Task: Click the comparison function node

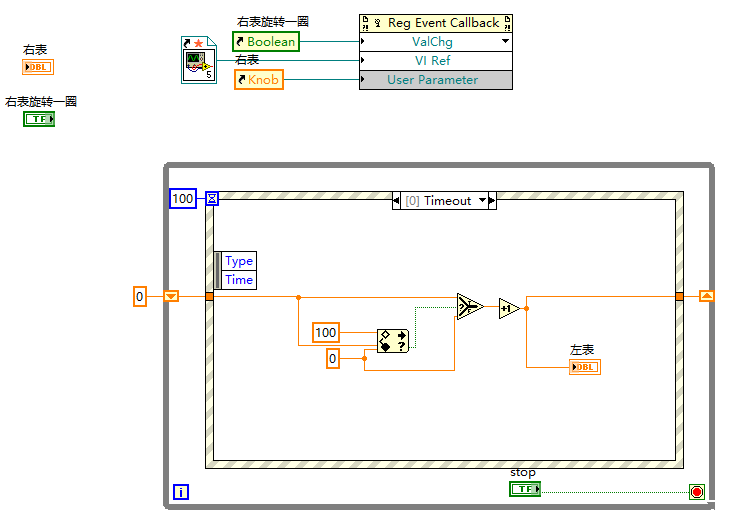Action: pyautogui.click(x=393, y=341)
